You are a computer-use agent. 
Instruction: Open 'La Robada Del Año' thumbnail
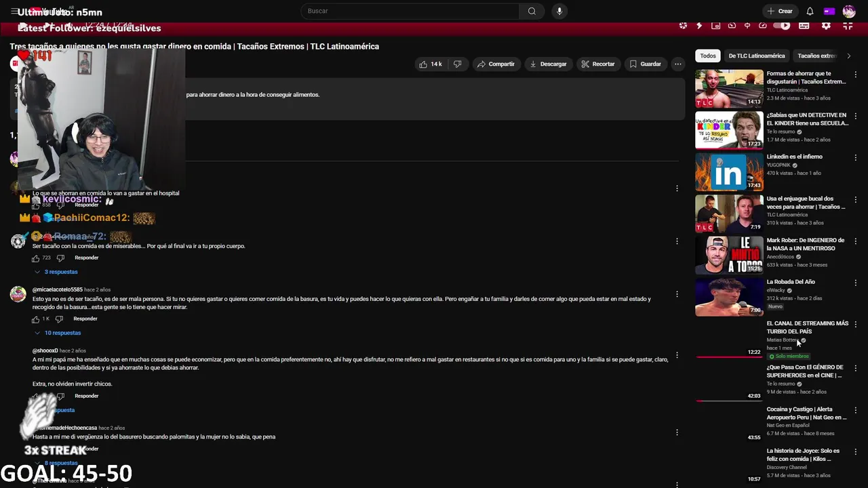coord(729,297)
